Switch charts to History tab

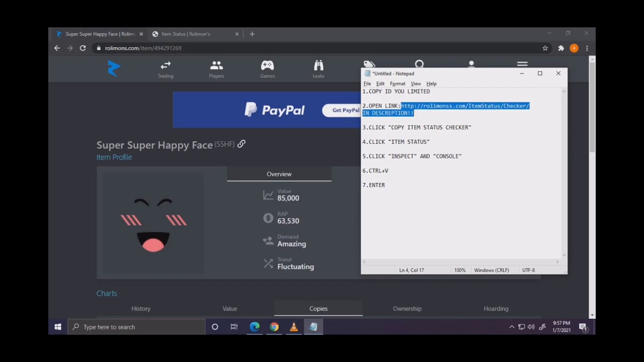point(141,309)
